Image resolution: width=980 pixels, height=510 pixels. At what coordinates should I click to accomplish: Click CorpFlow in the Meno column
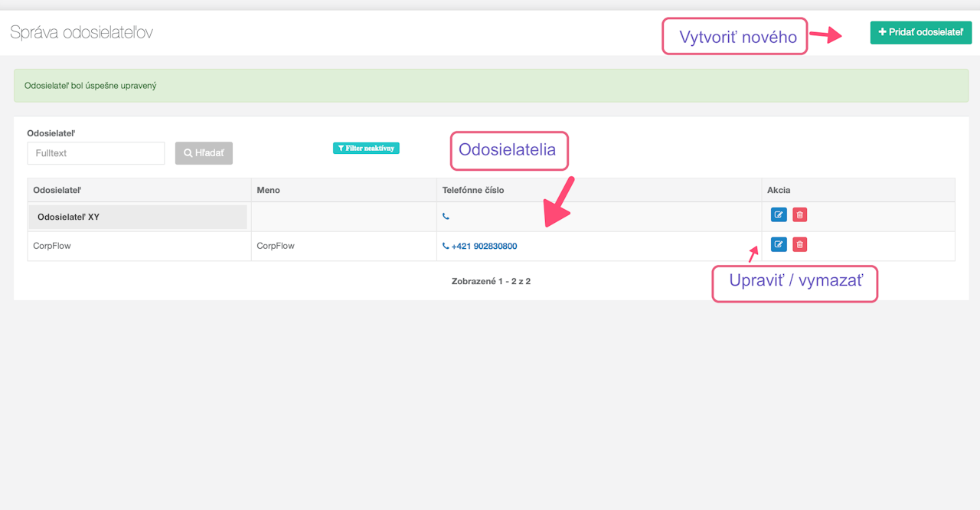click(x=276, y=247)
